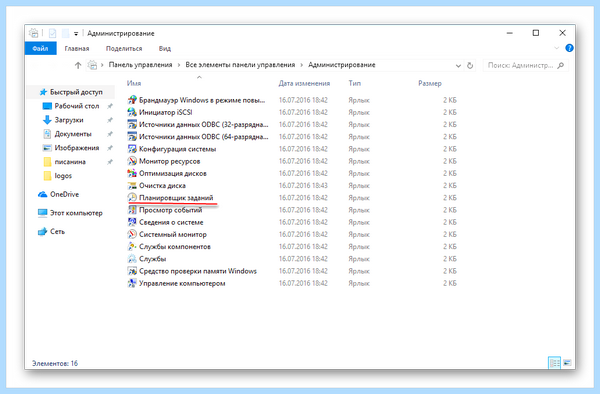Click the Оптимизация дисков icon
Screen dimensions: 600x394
(x=132, y=173)
